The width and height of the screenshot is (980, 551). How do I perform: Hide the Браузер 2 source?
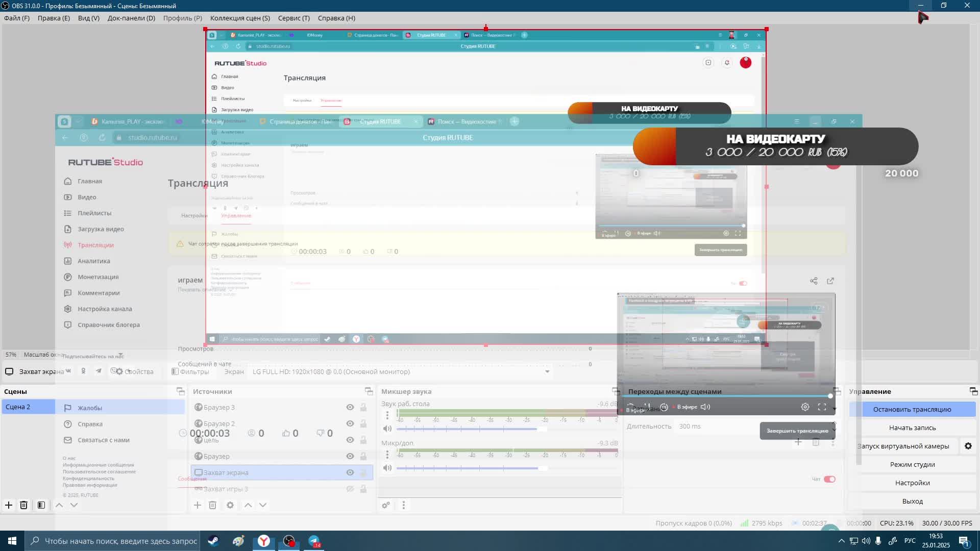tap(350, 423)
